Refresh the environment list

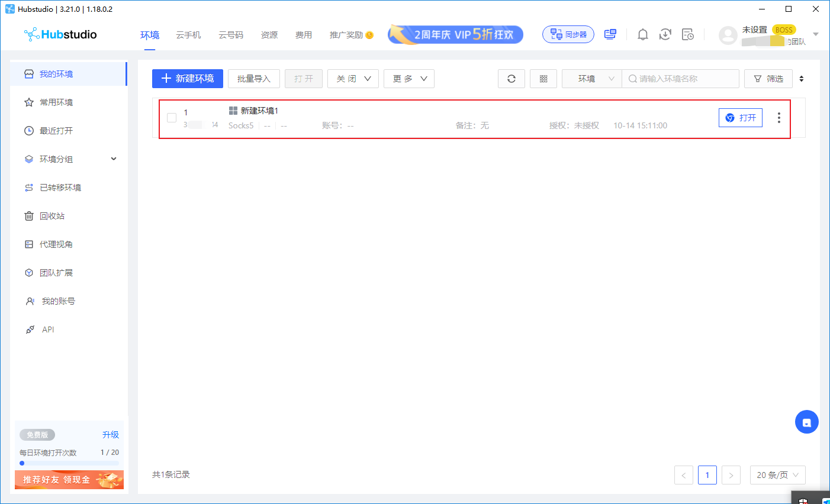click(511, 78)
